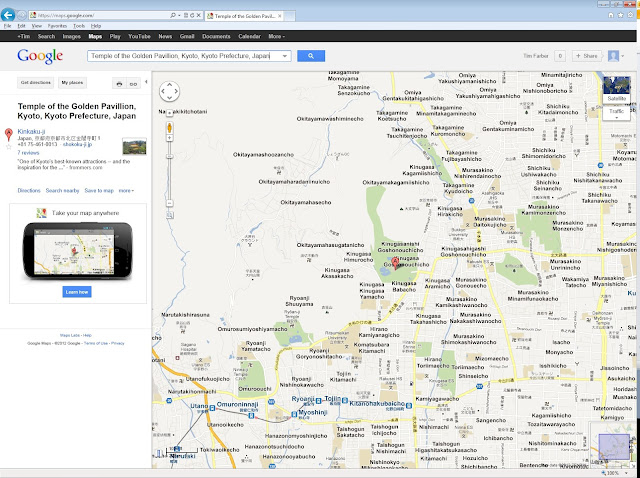Click the + Share button
This screenshot has width=640, height=478.
point(587,56)
